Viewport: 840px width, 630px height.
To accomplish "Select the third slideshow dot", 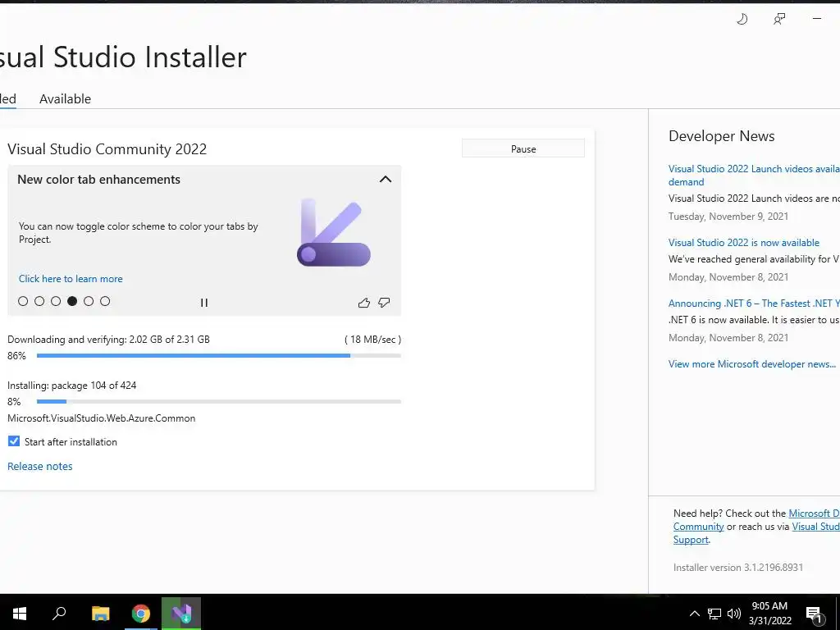I will point(56,301).
